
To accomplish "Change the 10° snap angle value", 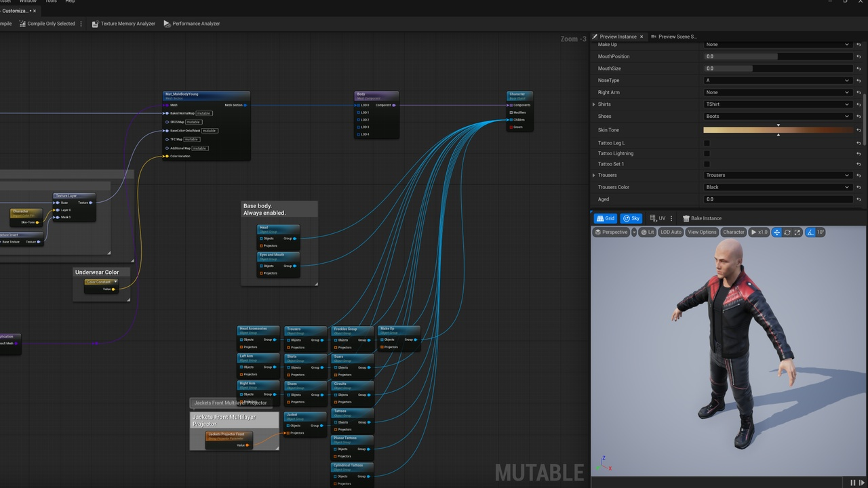I will 821,232.
